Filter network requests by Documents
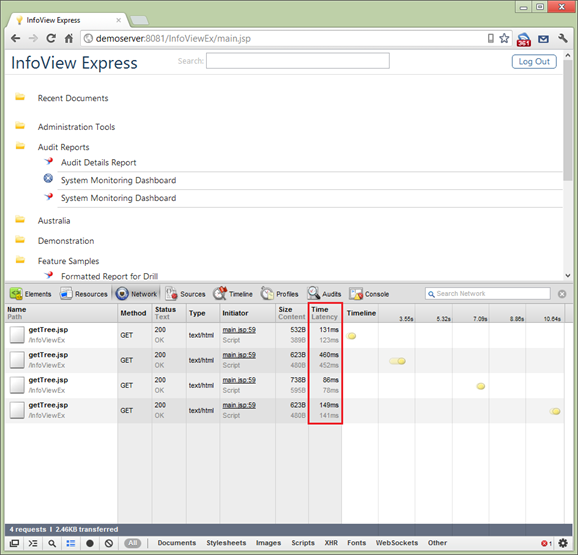 tap(177, 543)
